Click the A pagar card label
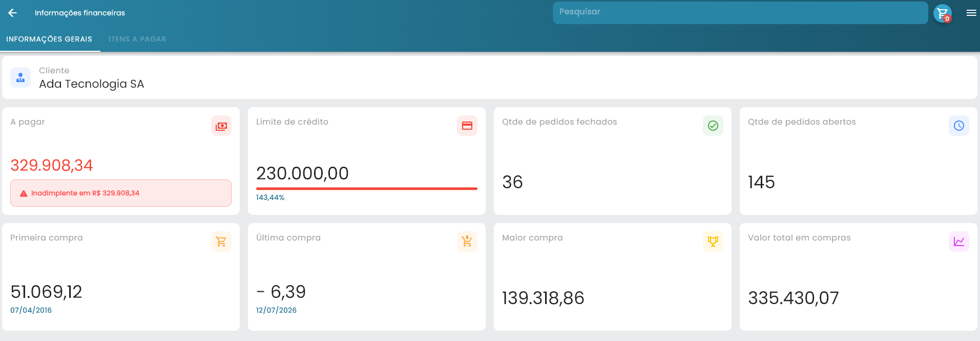The image size is (980, 341). pyautogui.click(x=28, y=122)
